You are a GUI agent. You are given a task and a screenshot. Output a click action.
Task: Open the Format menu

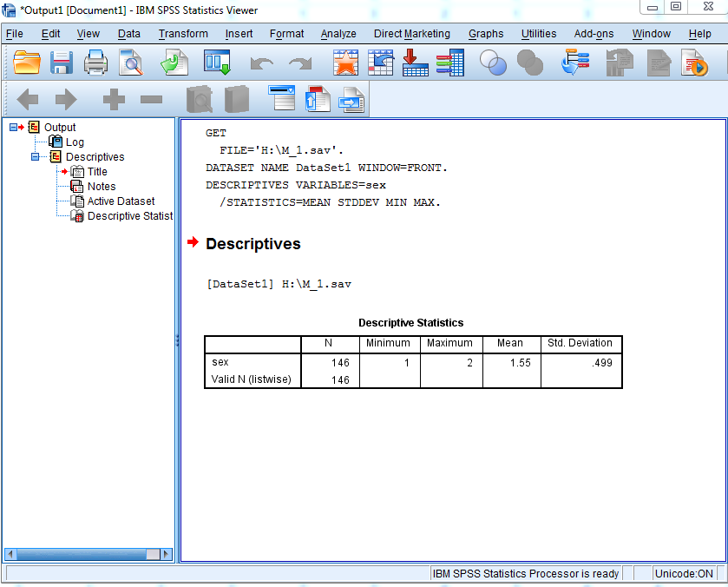pos(287,34)
